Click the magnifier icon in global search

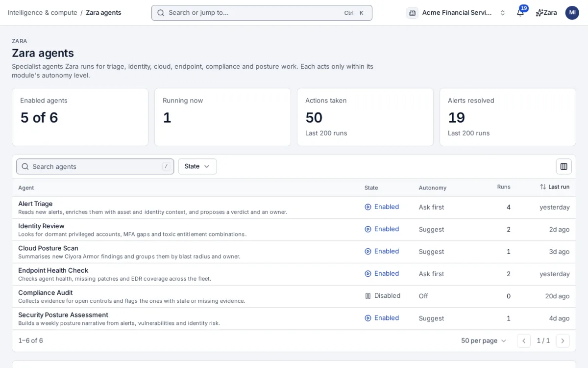[x=161, y=13]
